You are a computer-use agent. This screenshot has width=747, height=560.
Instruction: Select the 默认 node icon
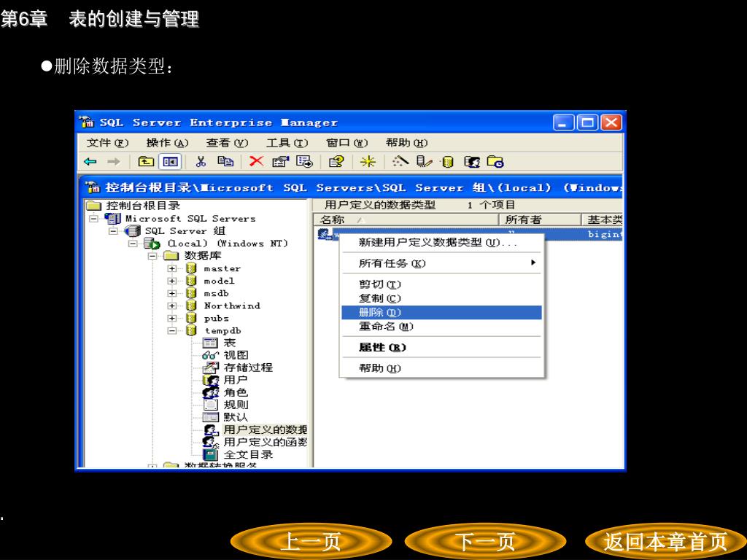211,417
